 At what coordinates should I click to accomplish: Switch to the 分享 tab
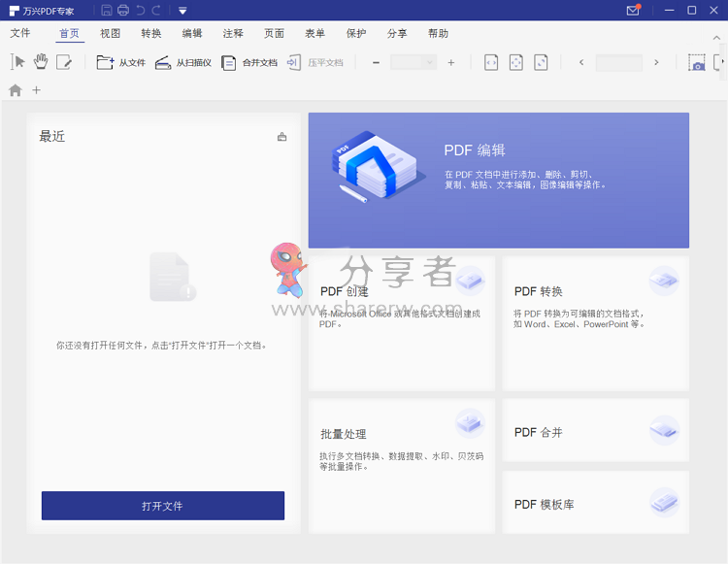coord(397,33)
